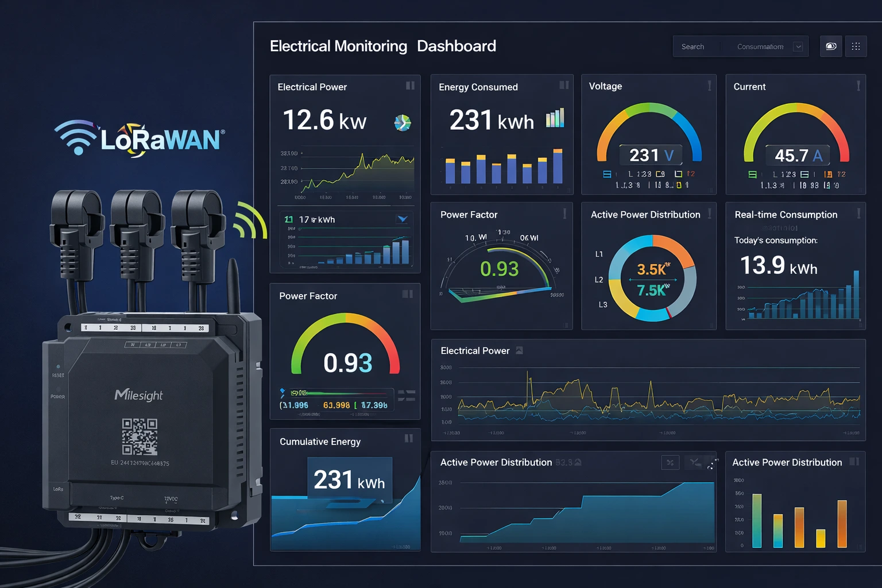Expand the 17 kWh dropdown arrow

pyautogui.click(x=403, y=219)
